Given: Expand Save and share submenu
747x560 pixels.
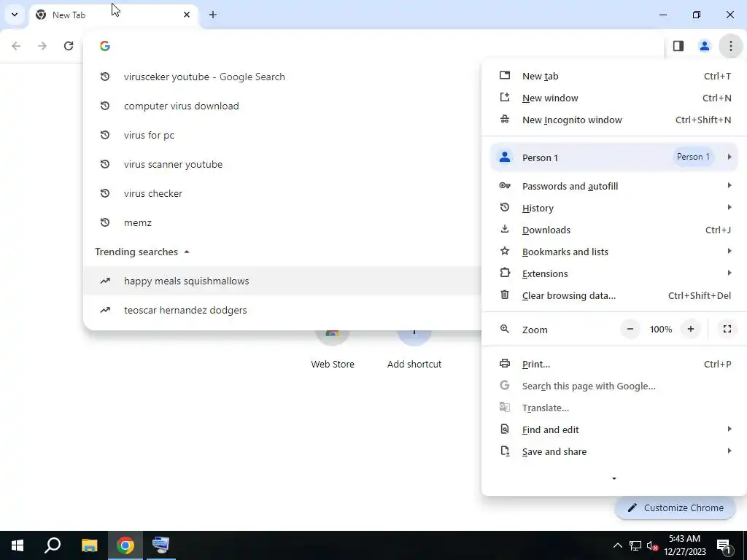Looking at the screenshot, I should (614, 452).
